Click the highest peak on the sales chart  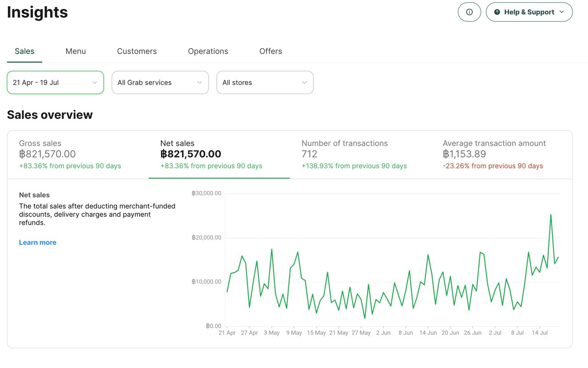click(551, 215)
